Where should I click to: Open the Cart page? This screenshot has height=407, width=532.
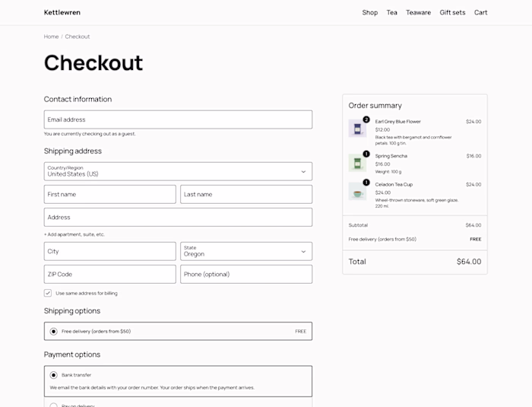point(481,13)
